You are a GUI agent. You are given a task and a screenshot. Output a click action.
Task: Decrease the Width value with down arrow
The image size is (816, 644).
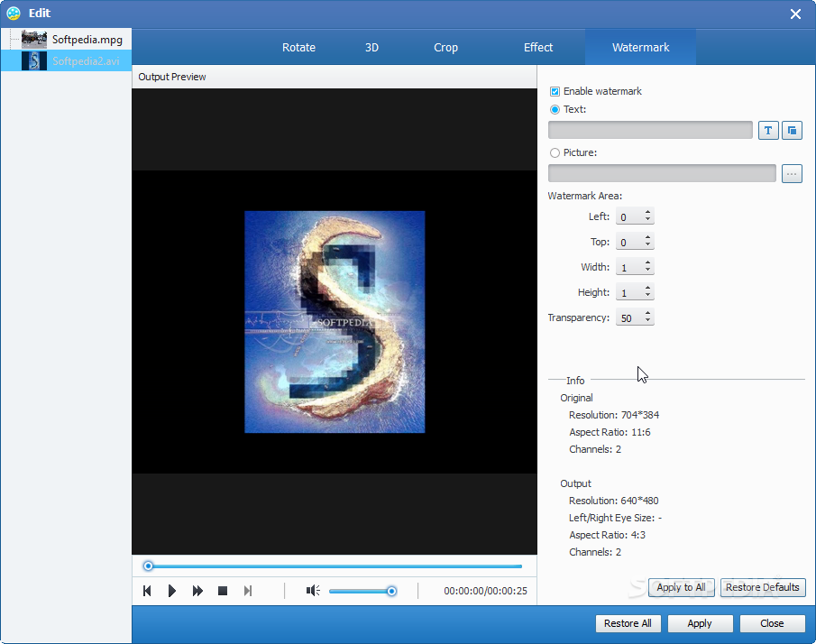(648, 271)
